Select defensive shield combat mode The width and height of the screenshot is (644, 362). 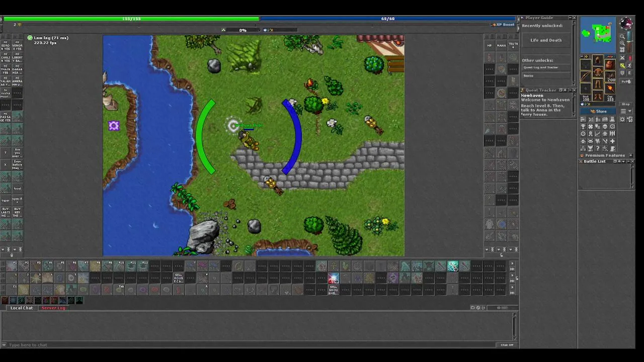[x=622, y=73]
